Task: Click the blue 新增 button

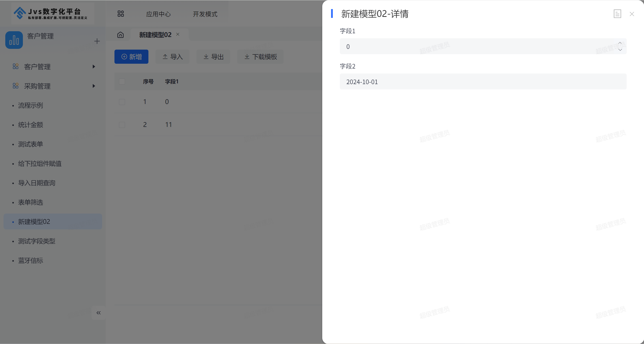Action: (131, 57)
